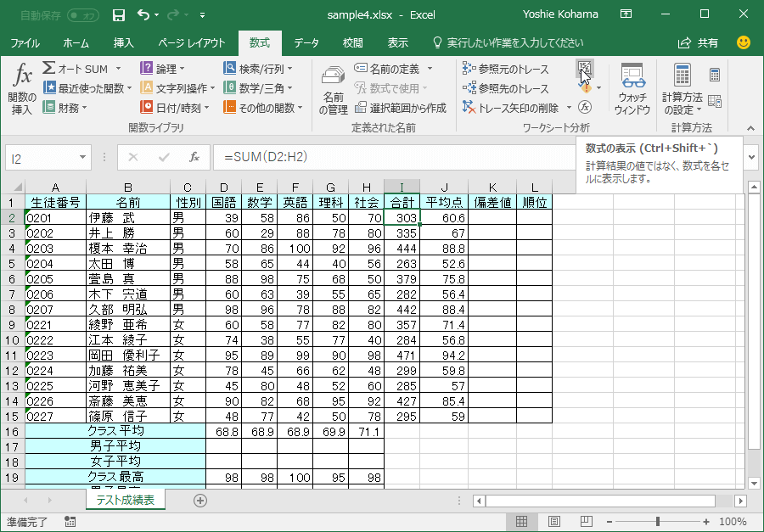Click the macro record icon in status bar

70,522
